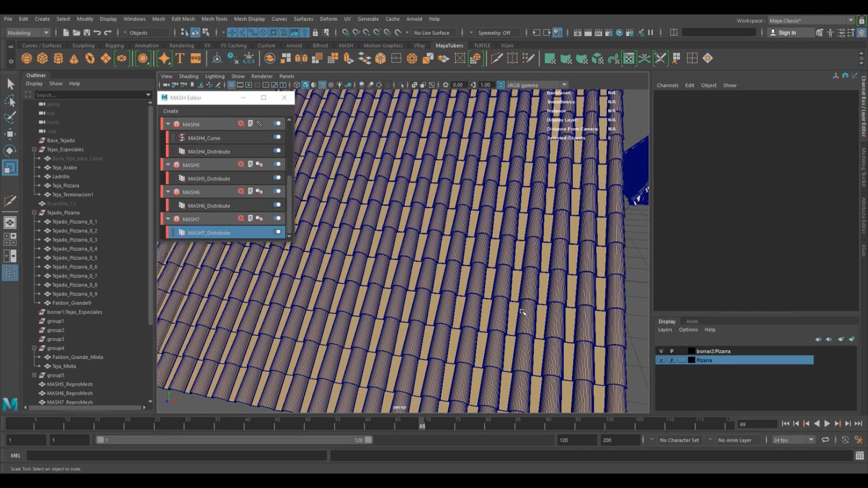This screenshot has height=488, width=868.
Task: Click the polygon sphere shelf icon
Action: coord(27,58)
